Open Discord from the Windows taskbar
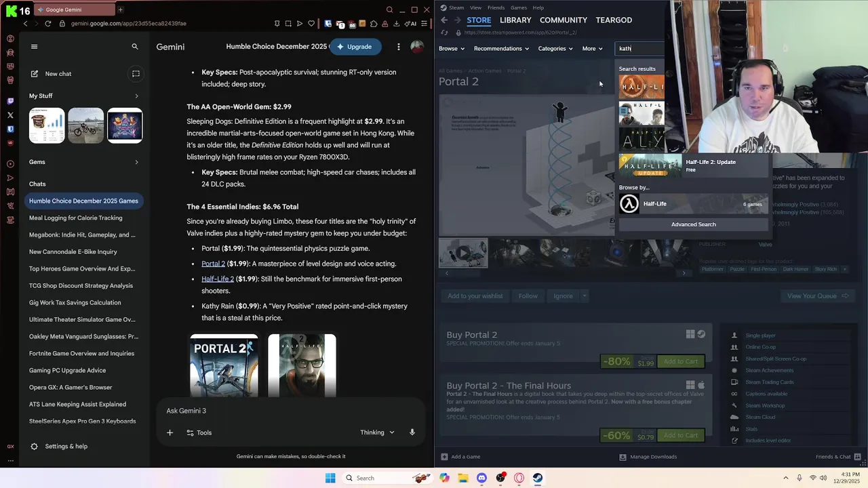The width and height of the screenshot is (868, 488). 481,478
